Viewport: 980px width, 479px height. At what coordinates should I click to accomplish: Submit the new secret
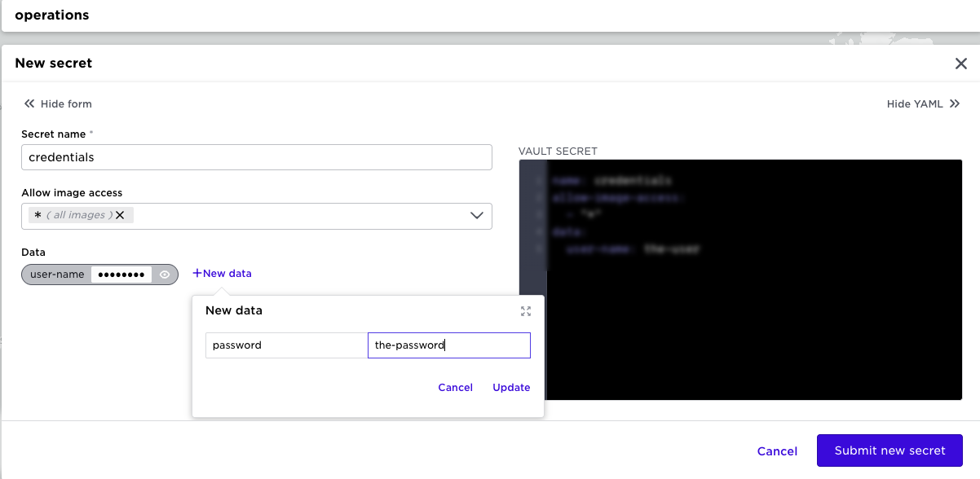pyautogui.click(x=889, y=450)
